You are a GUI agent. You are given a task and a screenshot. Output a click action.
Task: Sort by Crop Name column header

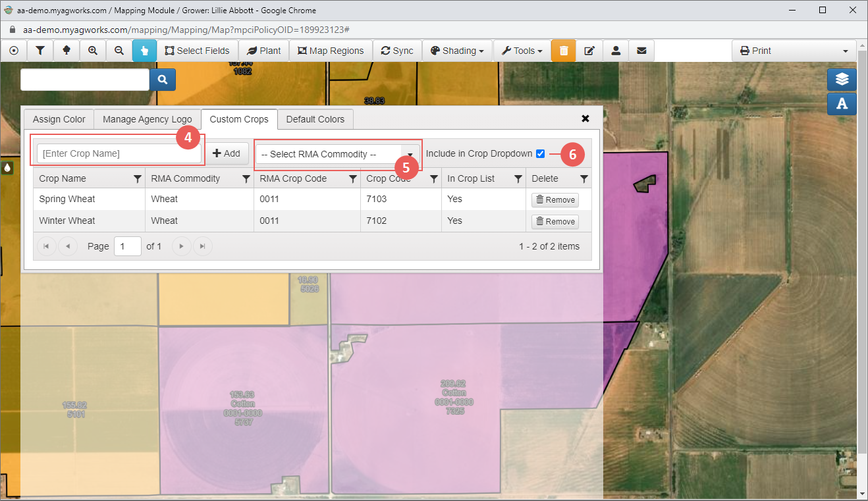pos(63,178)
